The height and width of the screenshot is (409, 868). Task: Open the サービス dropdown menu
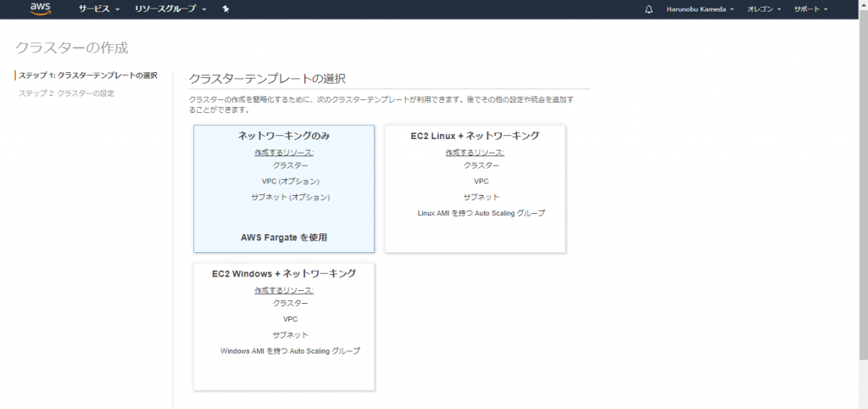point(99,9)
